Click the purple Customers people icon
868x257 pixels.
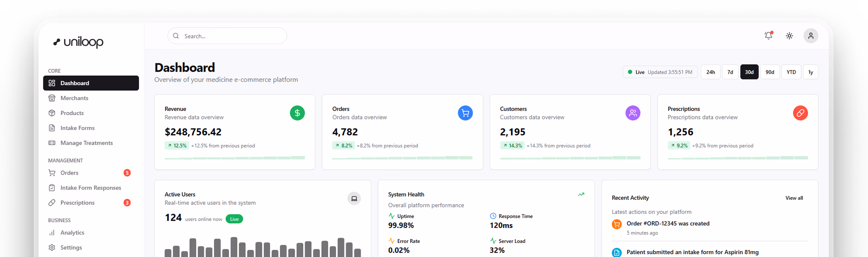point(633,113)
